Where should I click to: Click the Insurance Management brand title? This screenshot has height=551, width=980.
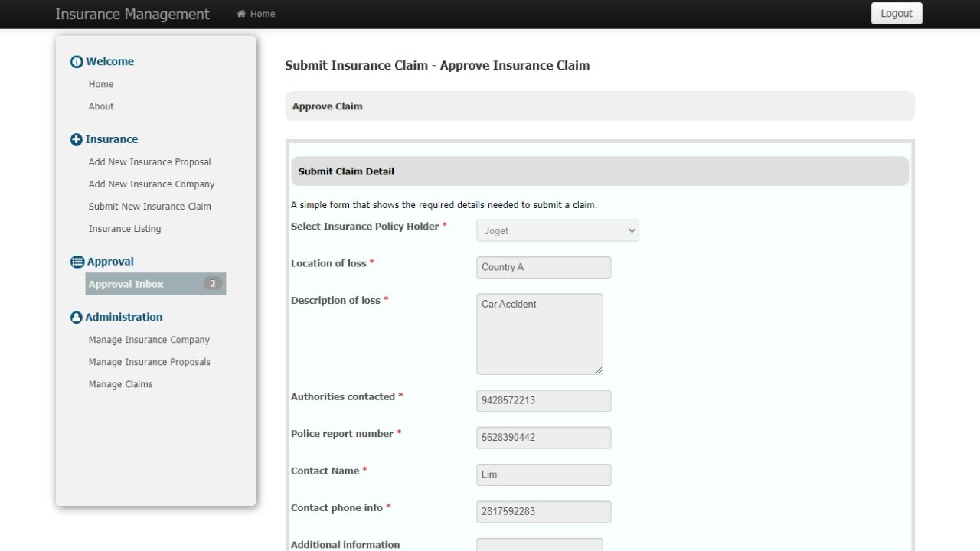click(x=132, y=14)
